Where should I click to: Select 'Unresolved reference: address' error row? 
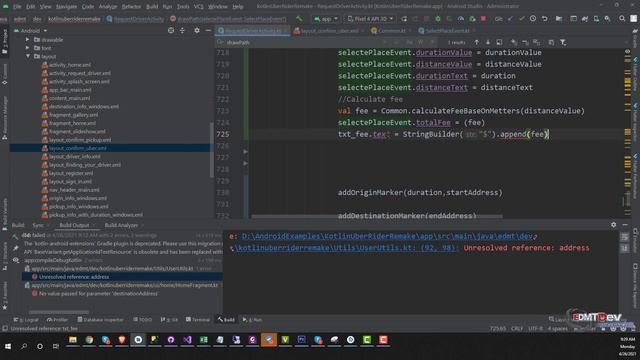[122, 277]
